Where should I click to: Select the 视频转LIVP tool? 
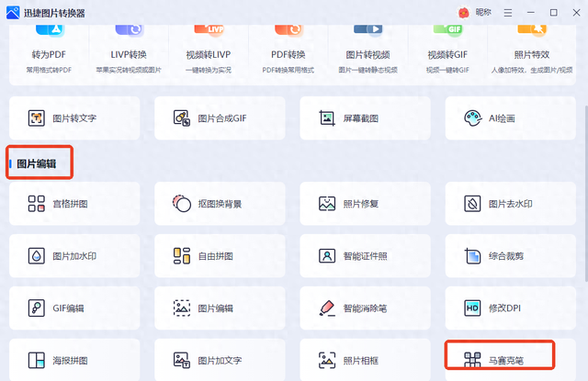pos(209,55)
